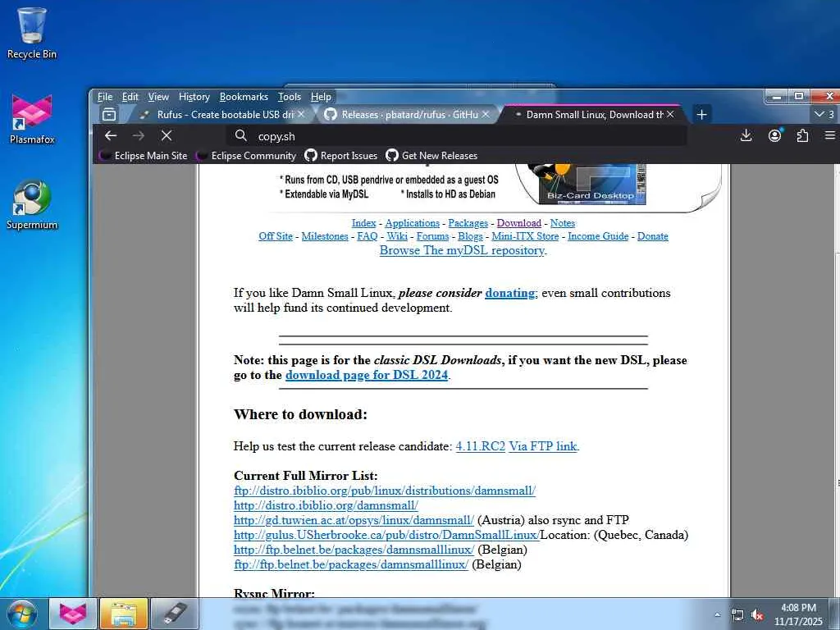Open a new tab with plus button
This screenshot has height=630, width=840.
coord(702,115)
